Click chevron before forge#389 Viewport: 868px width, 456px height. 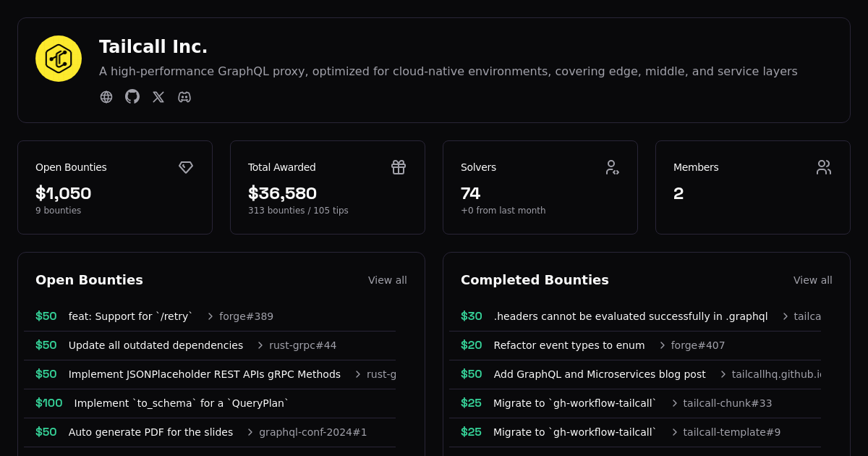[210, 316]
